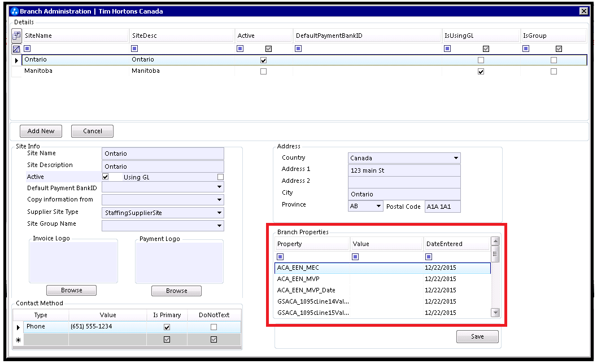Browse for an Invoice Logo

[x=71, y=290]
